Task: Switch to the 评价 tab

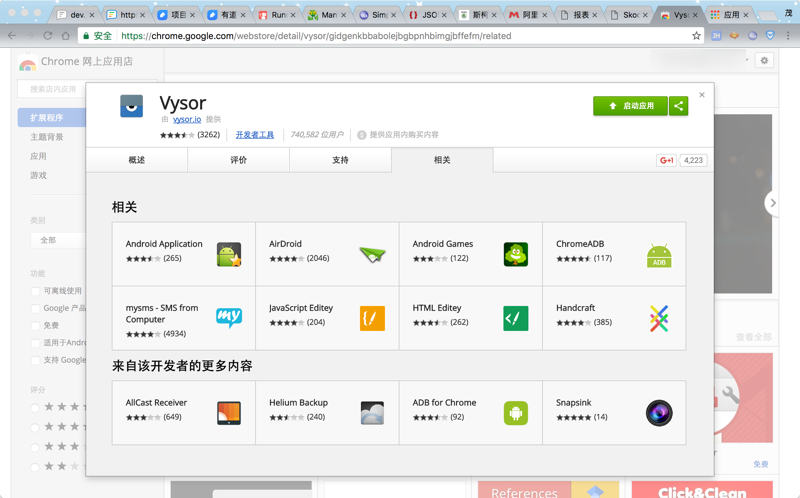Action: click(238, 160)
